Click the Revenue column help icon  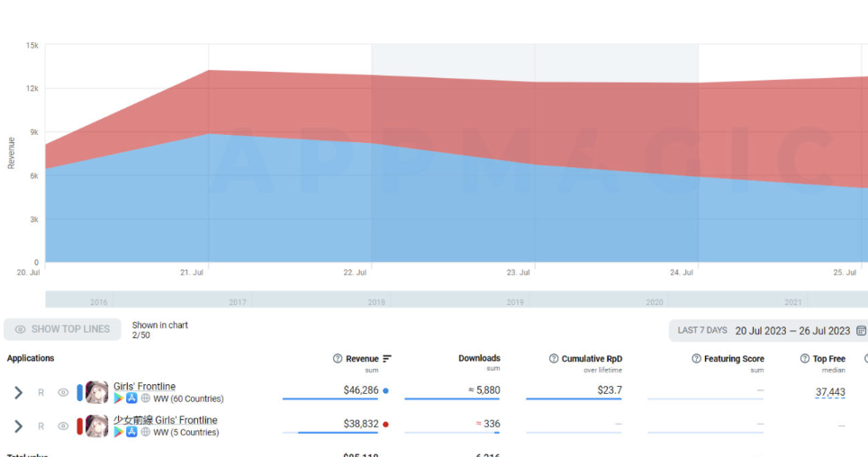pyautogui.click(x=338, y=359)
